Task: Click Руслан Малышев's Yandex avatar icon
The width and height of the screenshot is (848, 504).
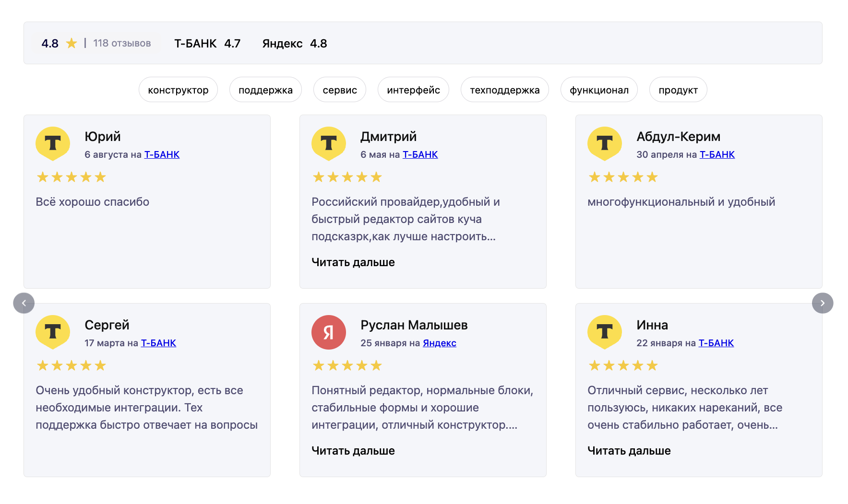Action: [x=329, y=332]
